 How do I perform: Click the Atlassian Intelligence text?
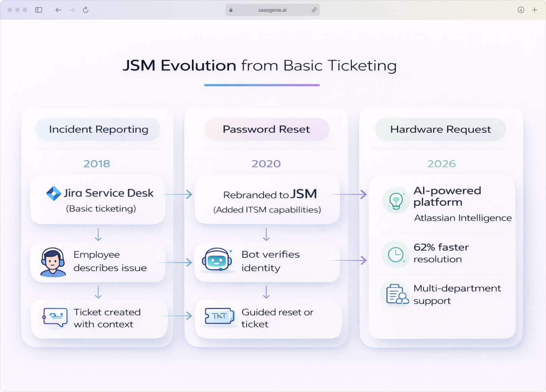coord(463,218)
